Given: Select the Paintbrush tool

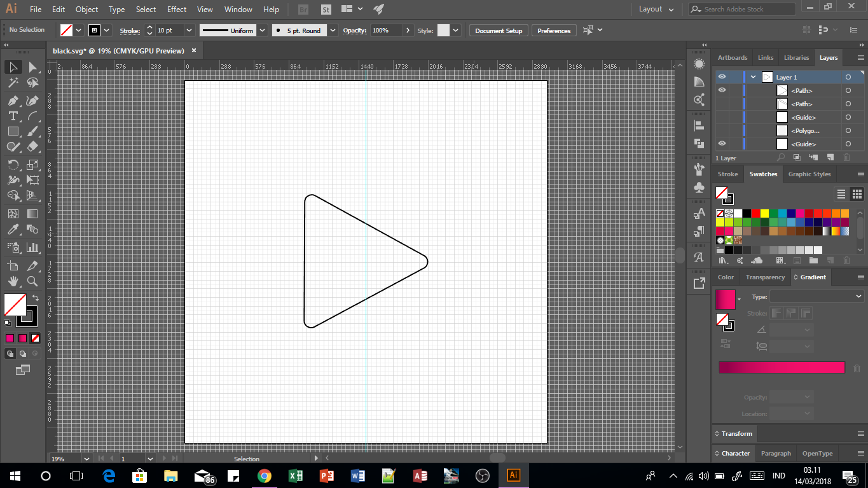Looking at the screenshot, I should (32, 131).
